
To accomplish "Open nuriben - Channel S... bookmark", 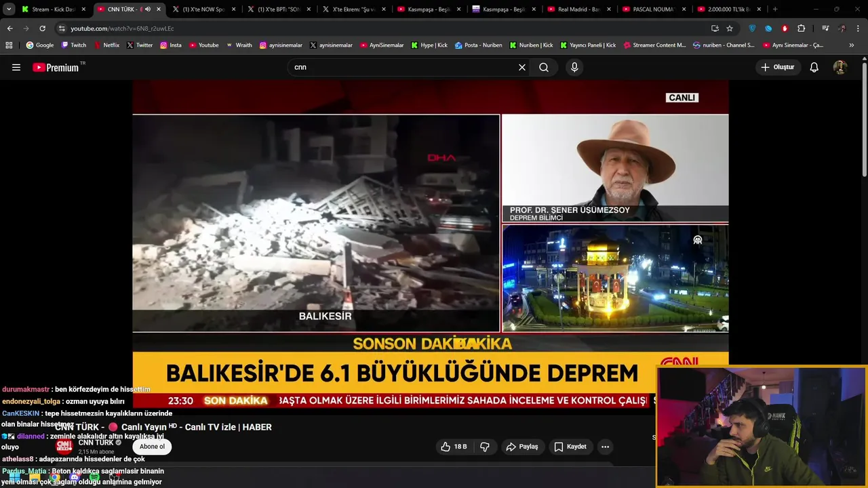I will point(724,45).
